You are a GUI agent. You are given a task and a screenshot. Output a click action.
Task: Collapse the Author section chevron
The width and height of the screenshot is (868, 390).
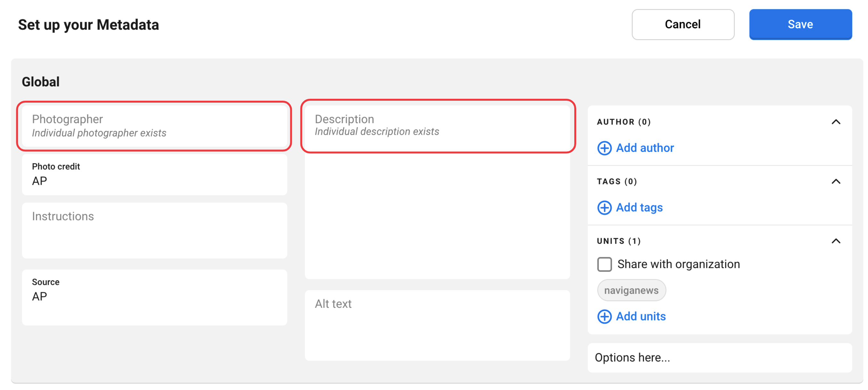[x=836, y=122]
